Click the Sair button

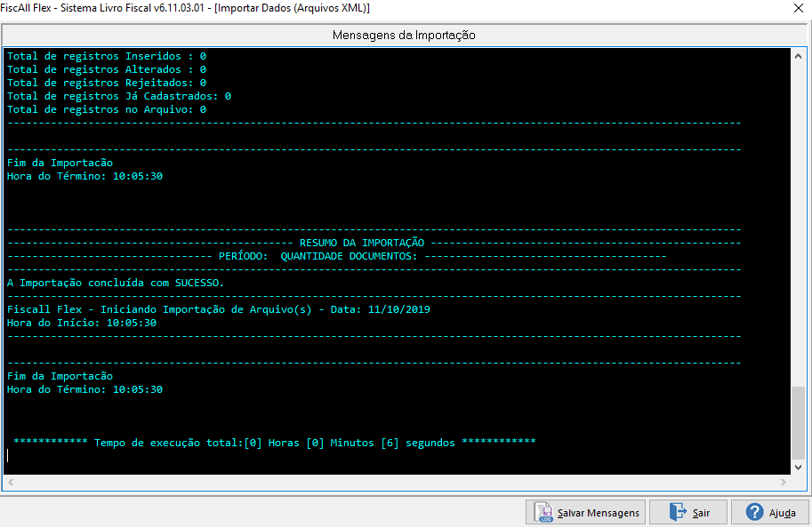[688, 513]
